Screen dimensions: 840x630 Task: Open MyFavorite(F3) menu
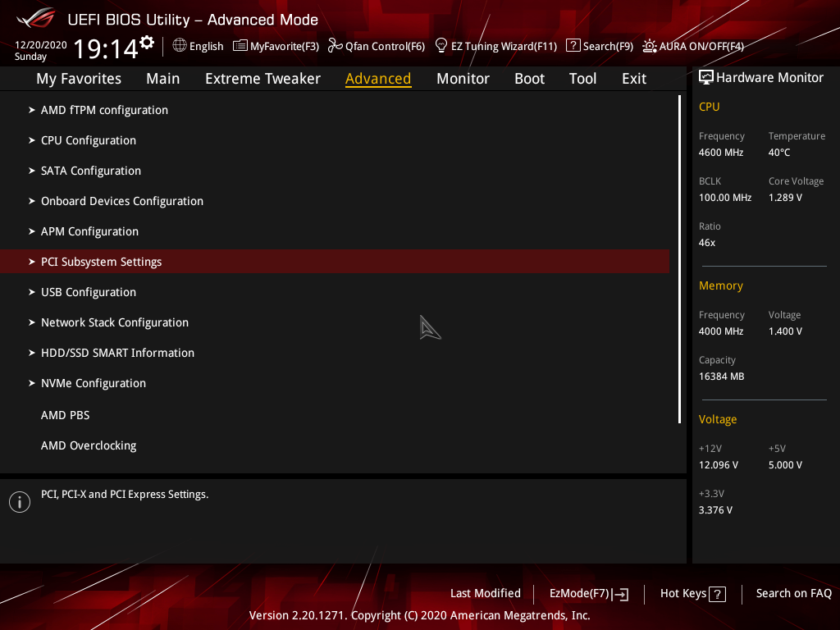[x=285, y=47]
